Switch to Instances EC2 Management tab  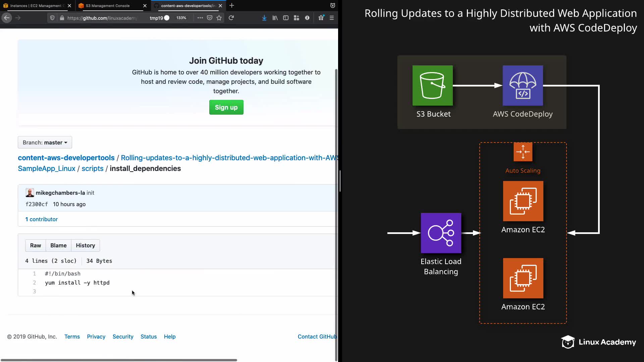35,6
